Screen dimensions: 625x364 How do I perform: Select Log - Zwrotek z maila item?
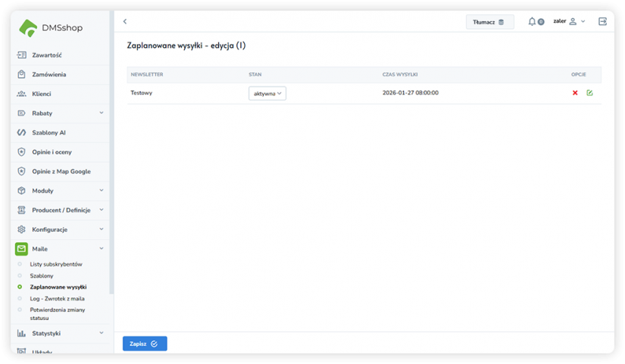tap(57, 298)
